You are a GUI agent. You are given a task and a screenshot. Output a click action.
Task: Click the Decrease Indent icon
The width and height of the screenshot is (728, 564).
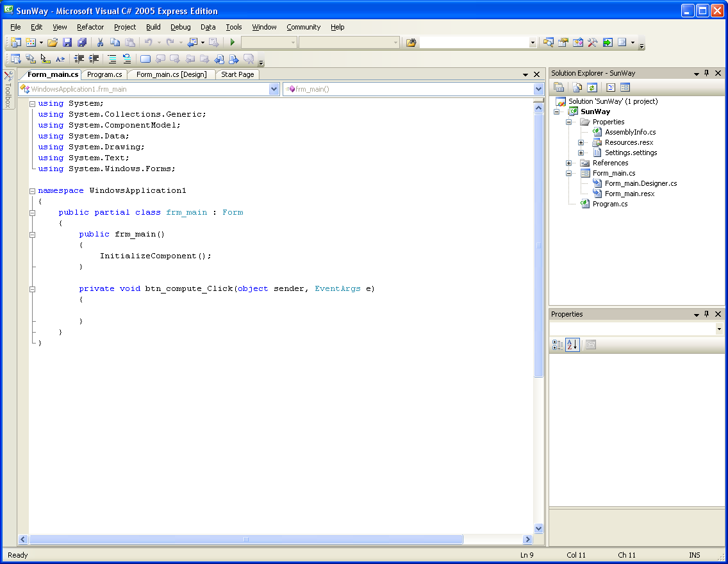[x=79, y=59]
